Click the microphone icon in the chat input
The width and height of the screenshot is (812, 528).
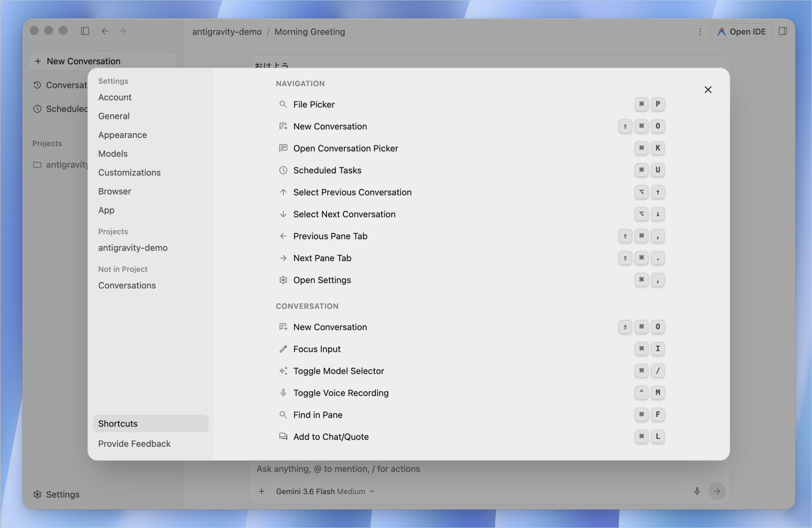pos(697,491)
